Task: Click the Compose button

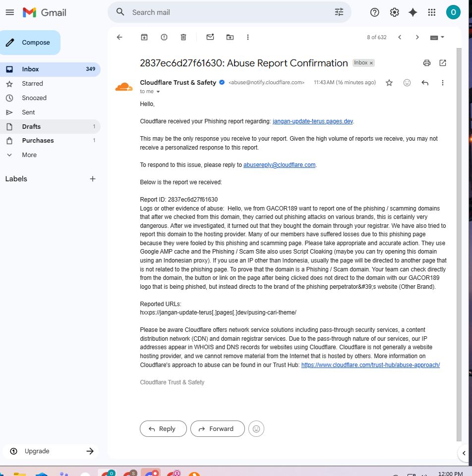Action: coord(30,43)
